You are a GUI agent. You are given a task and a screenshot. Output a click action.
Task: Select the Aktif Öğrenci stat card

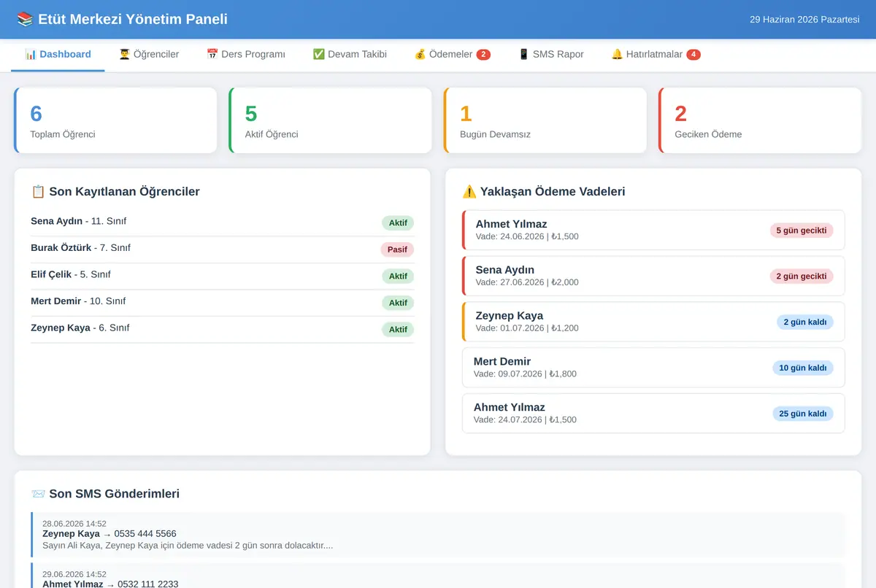tap(330, 120)
